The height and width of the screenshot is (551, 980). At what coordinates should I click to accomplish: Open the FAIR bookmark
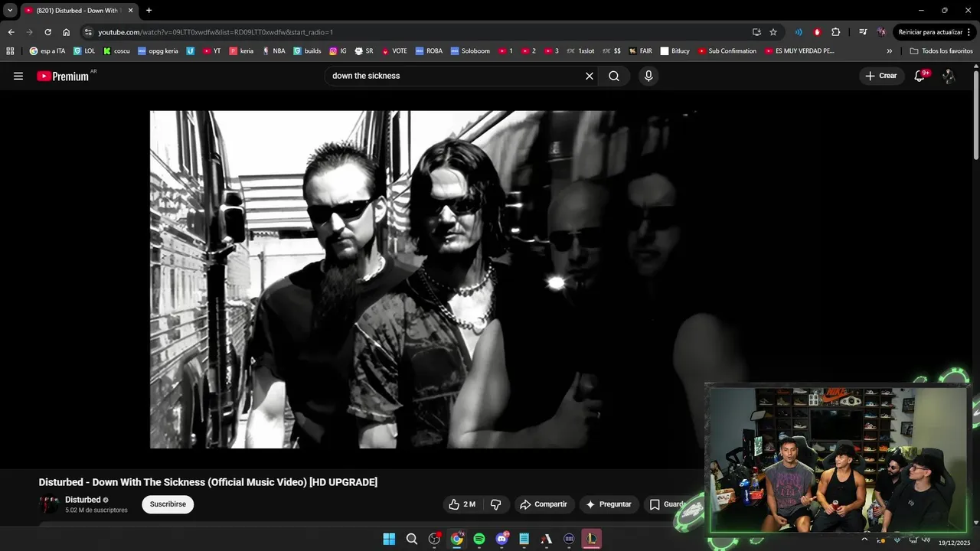coord(640,51)
